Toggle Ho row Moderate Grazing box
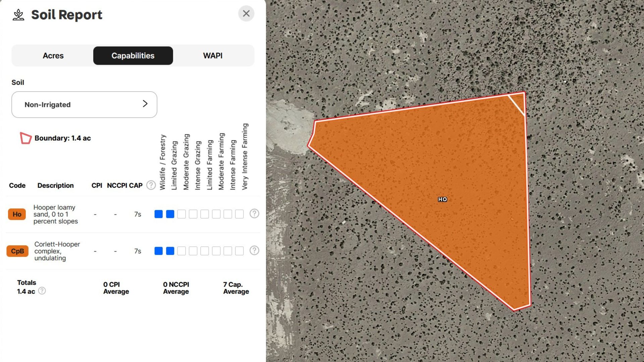Viewport: 644px width, 362px height. 181,214
